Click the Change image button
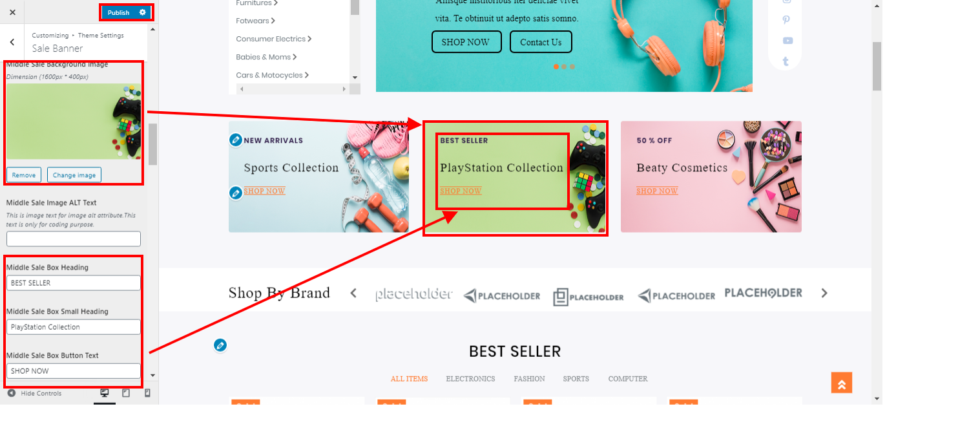980x437 pixels. click(74, 175)
